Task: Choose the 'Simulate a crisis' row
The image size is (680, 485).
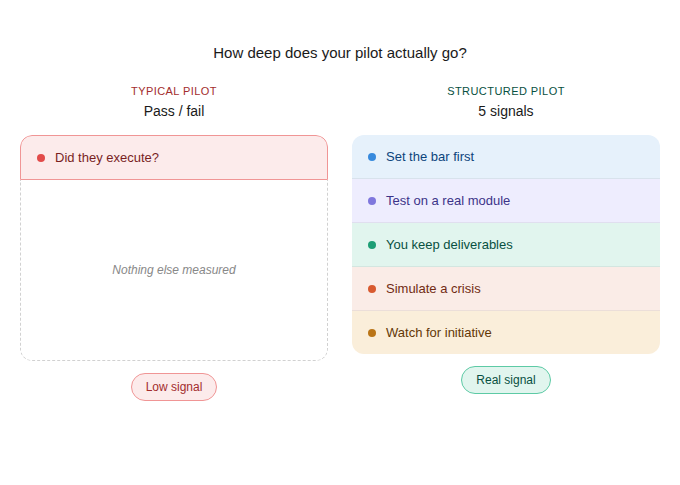Action: tap(505, 289)
